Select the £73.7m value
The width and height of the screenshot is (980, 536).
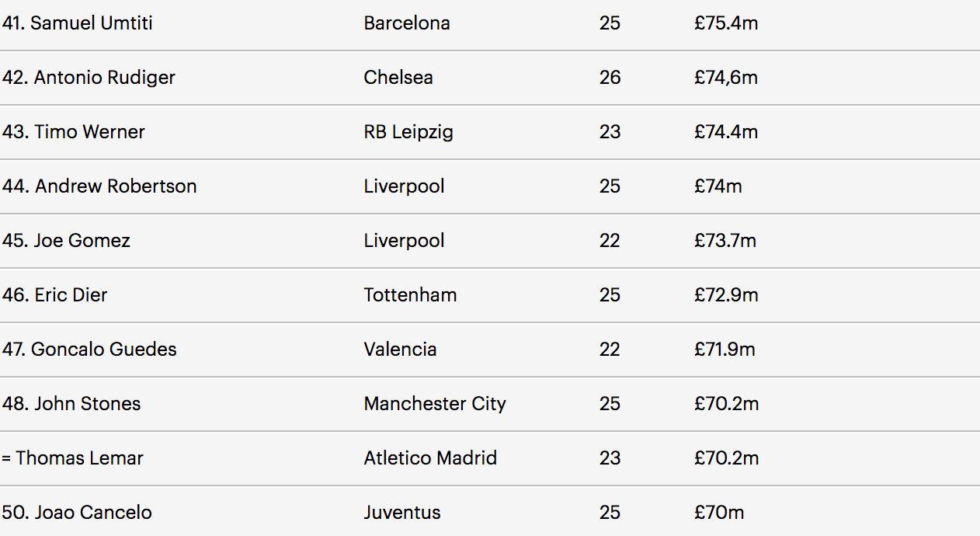(725, 241)
